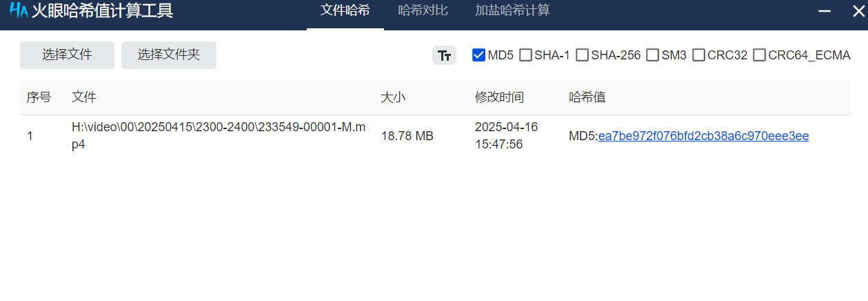
Task: Select the 序号 column header
Action: coord(39,97)
